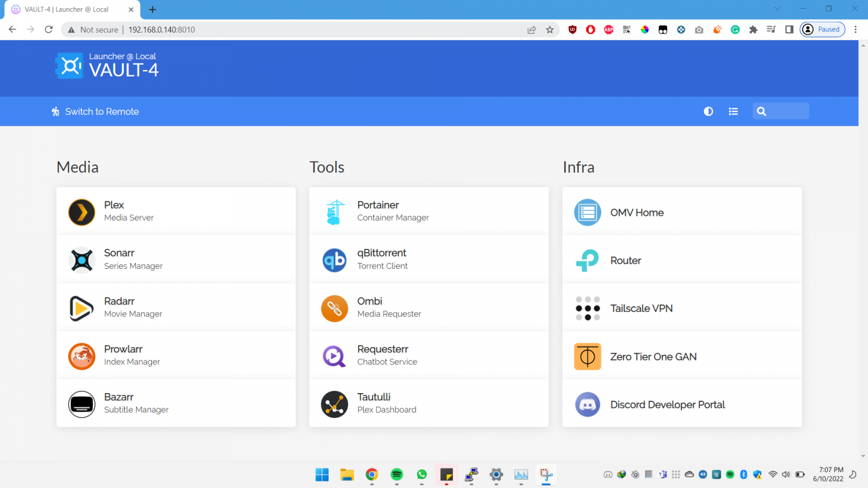The height and width of the screenshot is (488, 868).
Task: Click the taskbar clock and date
Action: click(x=828, y=474)
